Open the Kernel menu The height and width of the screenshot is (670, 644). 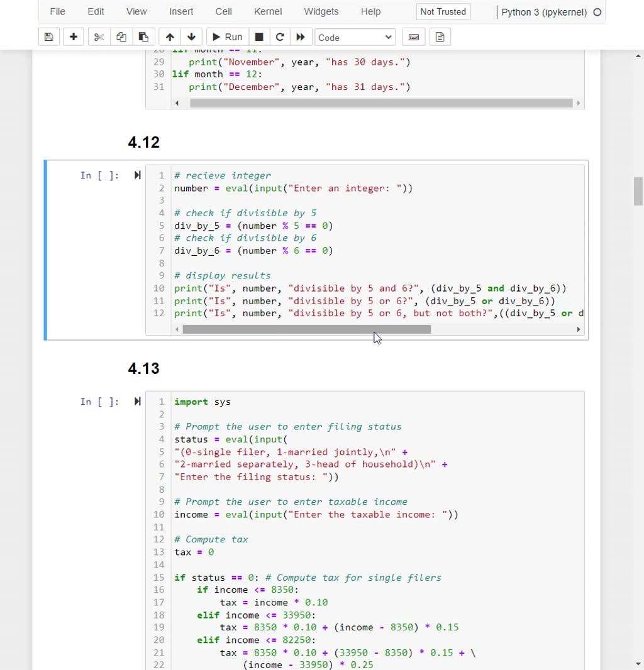tap(268, 11)
